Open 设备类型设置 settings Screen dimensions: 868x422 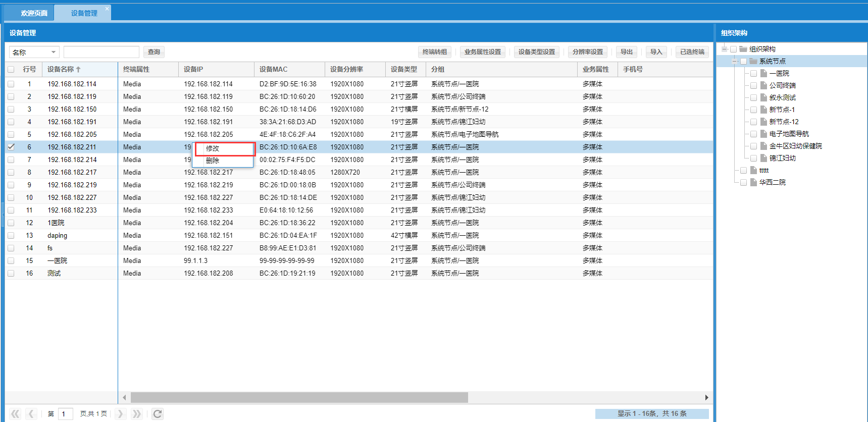537,52
